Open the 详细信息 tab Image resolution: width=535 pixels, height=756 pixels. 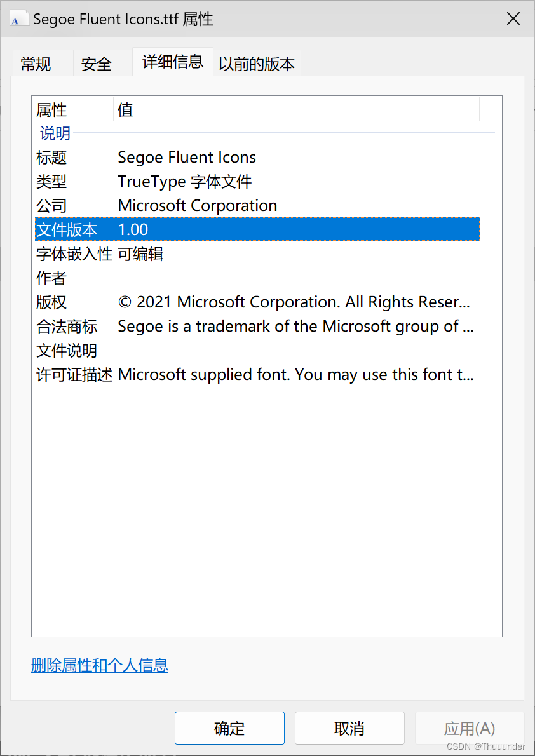[x=173, y=62]
